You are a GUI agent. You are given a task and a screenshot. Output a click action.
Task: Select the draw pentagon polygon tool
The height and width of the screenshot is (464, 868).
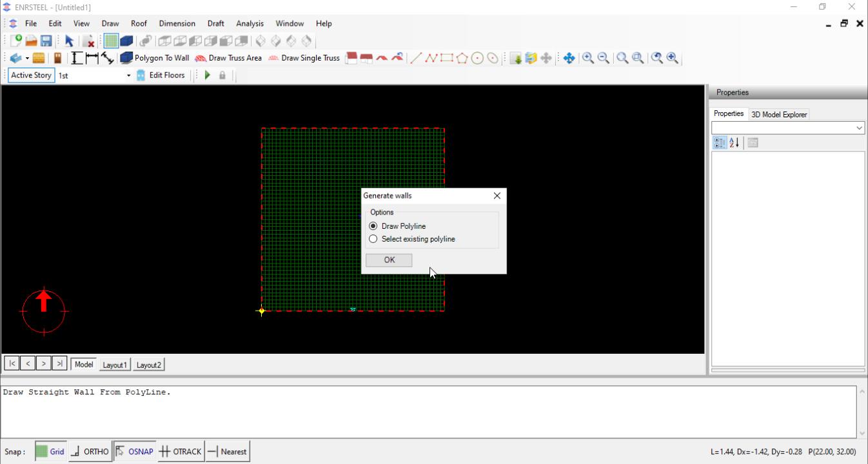462,58
